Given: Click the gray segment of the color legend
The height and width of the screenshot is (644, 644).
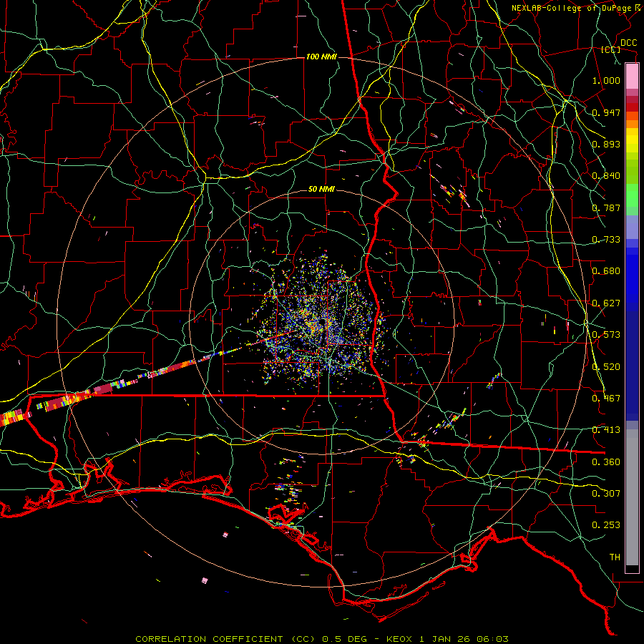Looking at the screenshot, I should (632, 497).
